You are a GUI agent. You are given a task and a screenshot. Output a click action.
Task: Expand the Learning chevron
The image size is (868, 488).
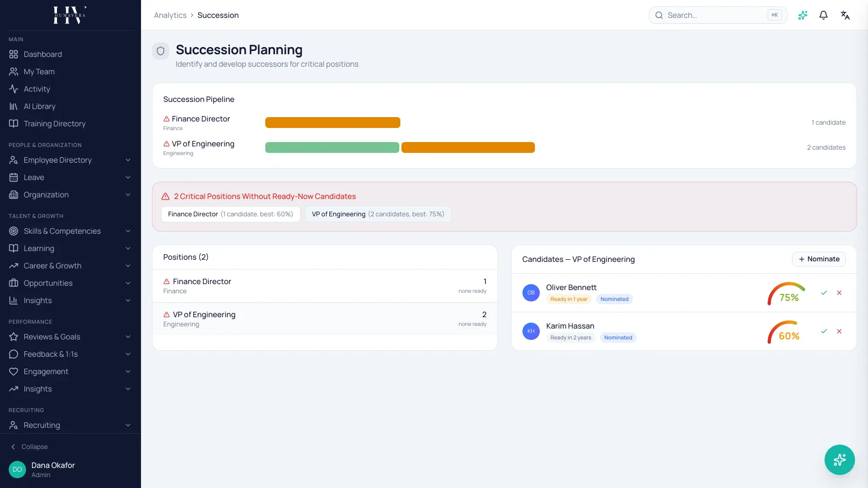coord(128,248)
